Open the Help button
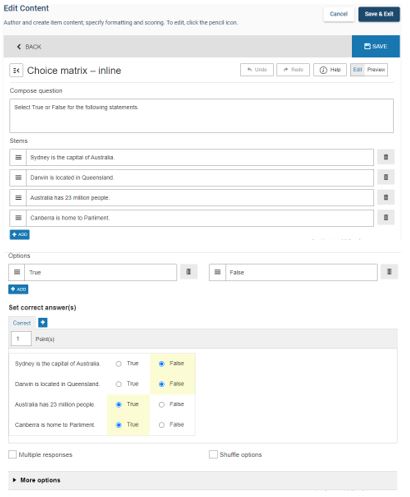The image size is (410, 497). [330, 70]
